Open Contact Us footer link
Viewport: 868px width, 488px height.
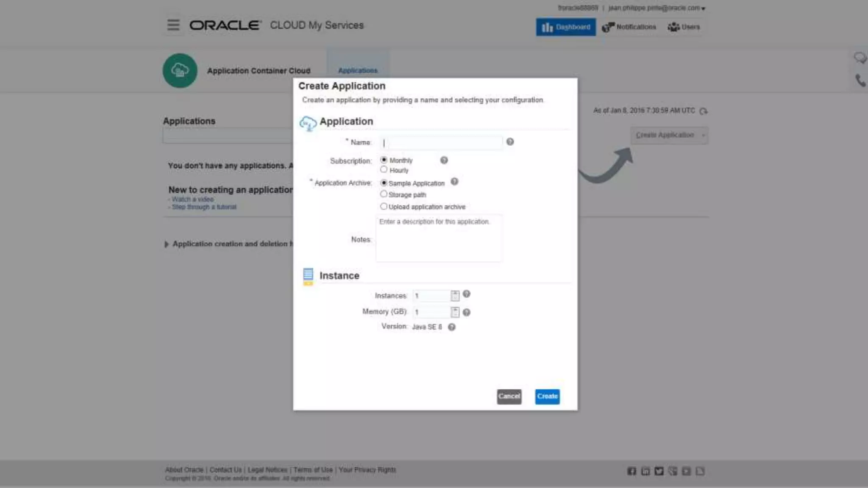click(x=225, y=470)
